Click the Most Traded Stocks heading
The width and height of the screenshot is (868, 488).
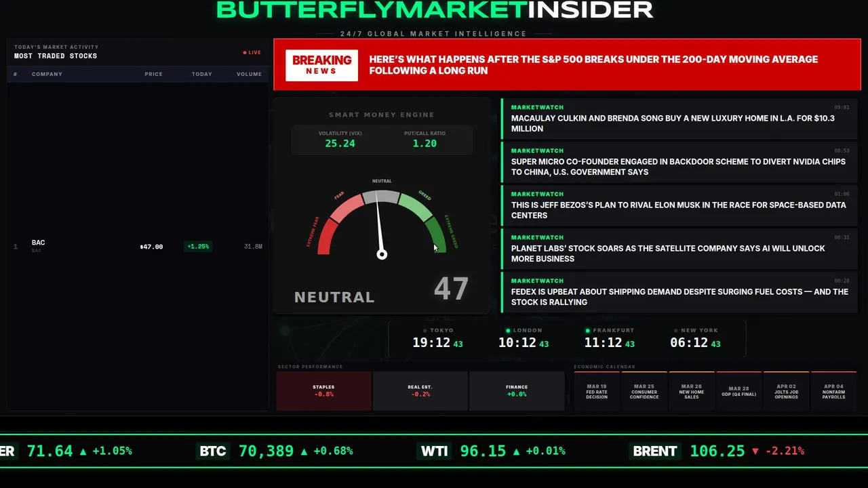coord(56,56)
